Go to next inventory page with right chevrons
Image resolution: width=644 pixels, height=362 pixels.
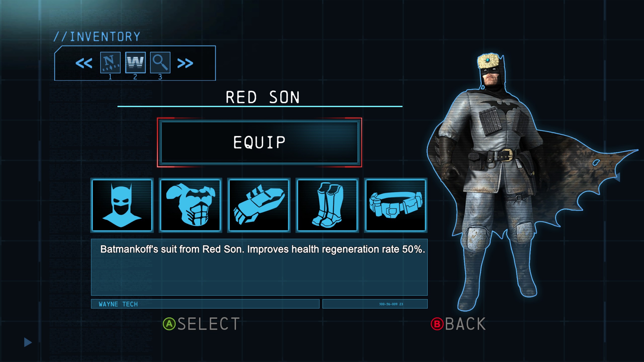coord(185,63)
